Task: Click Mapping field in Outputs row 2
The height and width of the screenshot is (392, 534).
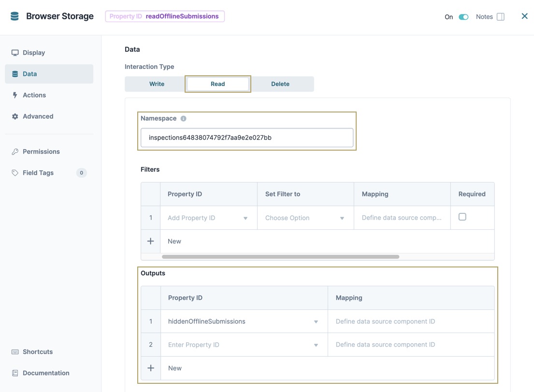Action: click(411, 345)
